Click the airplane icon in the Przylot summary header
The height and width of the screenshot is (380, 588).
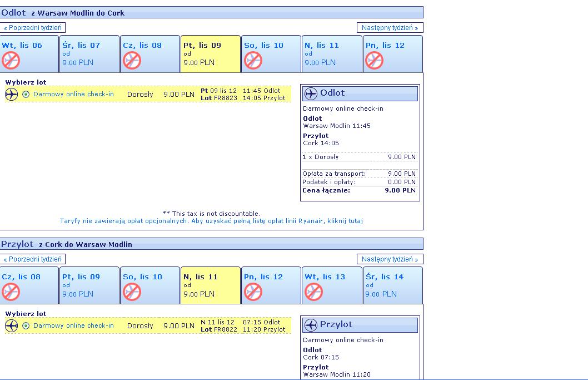[311, 325]
